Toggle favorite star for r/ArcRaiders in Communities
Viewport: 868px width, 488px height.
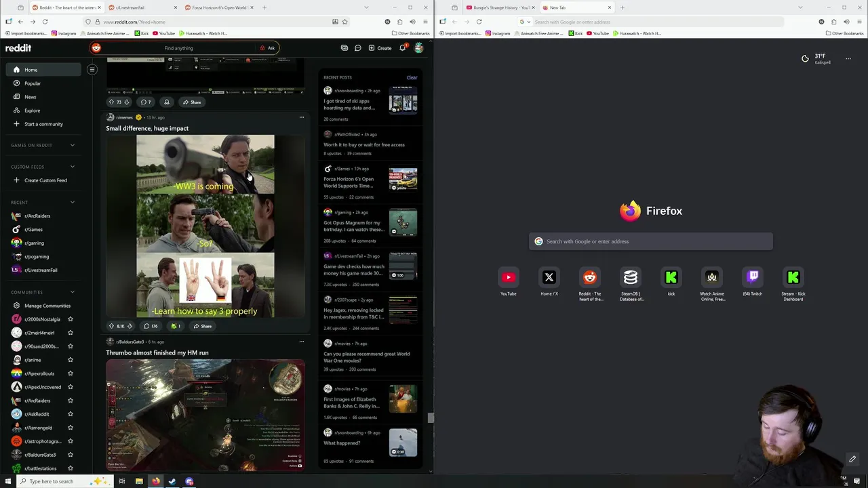point(70,401)
